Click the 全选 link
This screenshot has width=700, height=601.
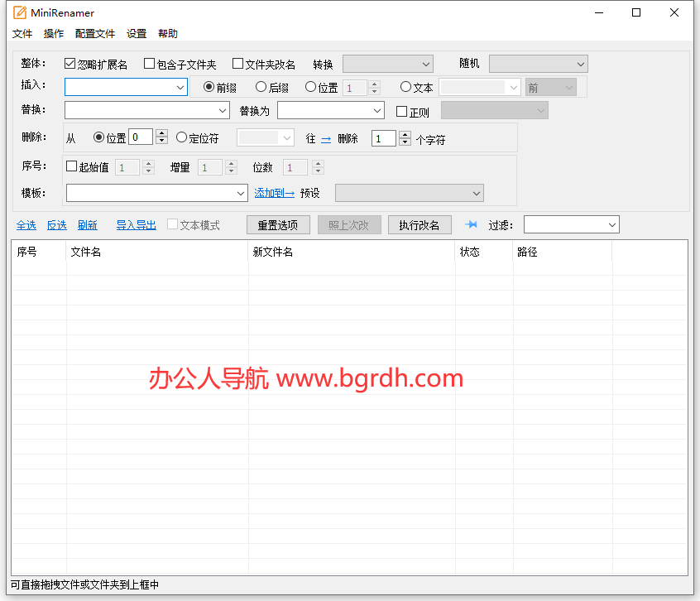[26, 225]
